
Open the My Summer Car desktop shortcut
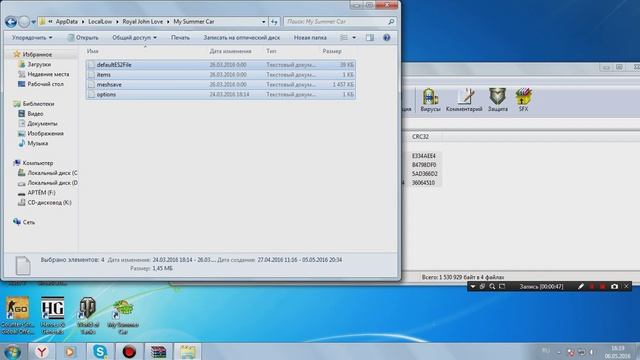pyautogui.click(x=123, y=317)
